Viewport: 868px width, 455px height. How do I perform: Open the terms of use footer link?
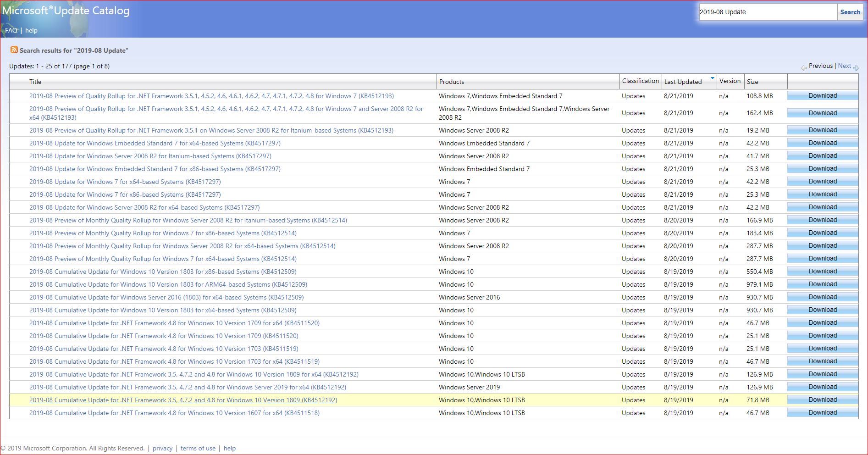tap(198, 448)
